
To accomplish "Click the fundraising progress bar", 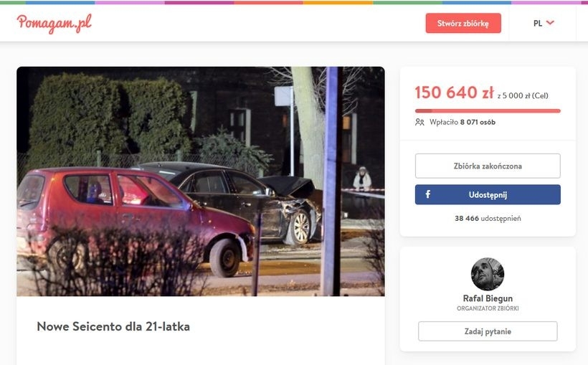I will (488, 110).
